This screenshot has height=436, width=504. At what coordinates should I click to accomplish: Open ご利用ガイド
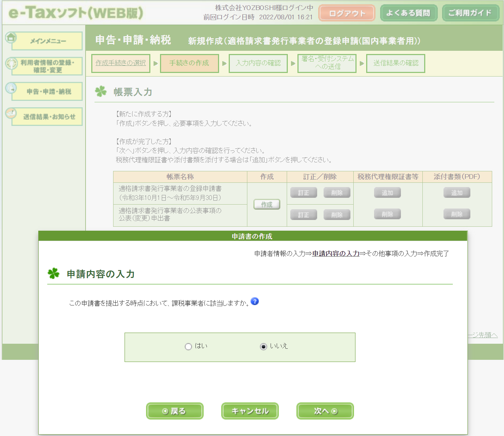click(x=470, y=13)
